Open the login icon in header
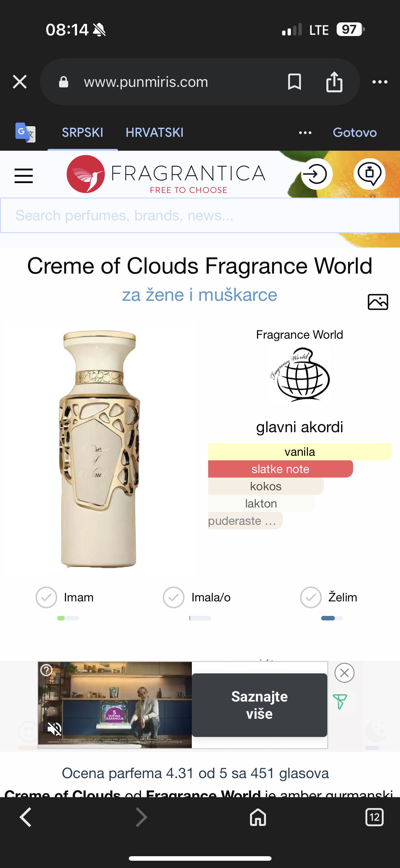 [x=316, y=174]
